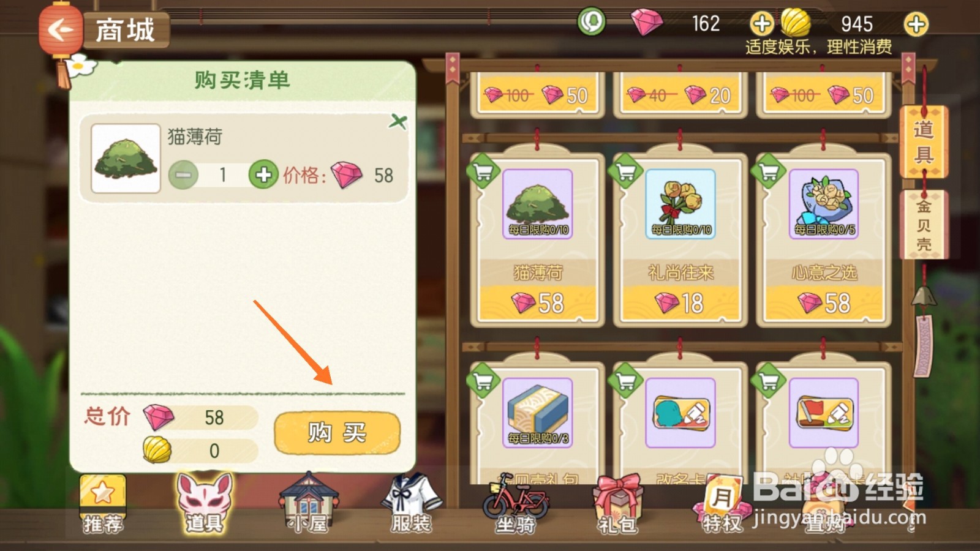This screenshot has width=980, height=551.
Task: Open the 小屋 shop category
Action: point(309,503)
